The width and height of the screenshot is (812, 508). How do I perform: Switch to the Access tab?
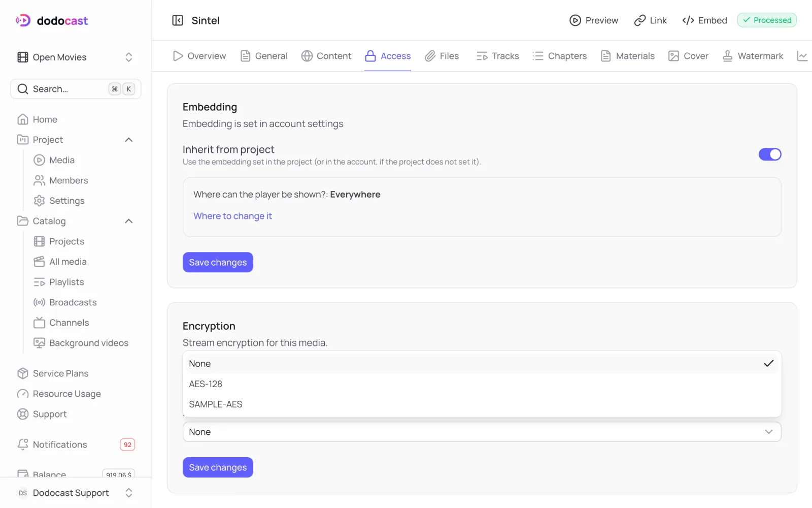coord(388,56)
